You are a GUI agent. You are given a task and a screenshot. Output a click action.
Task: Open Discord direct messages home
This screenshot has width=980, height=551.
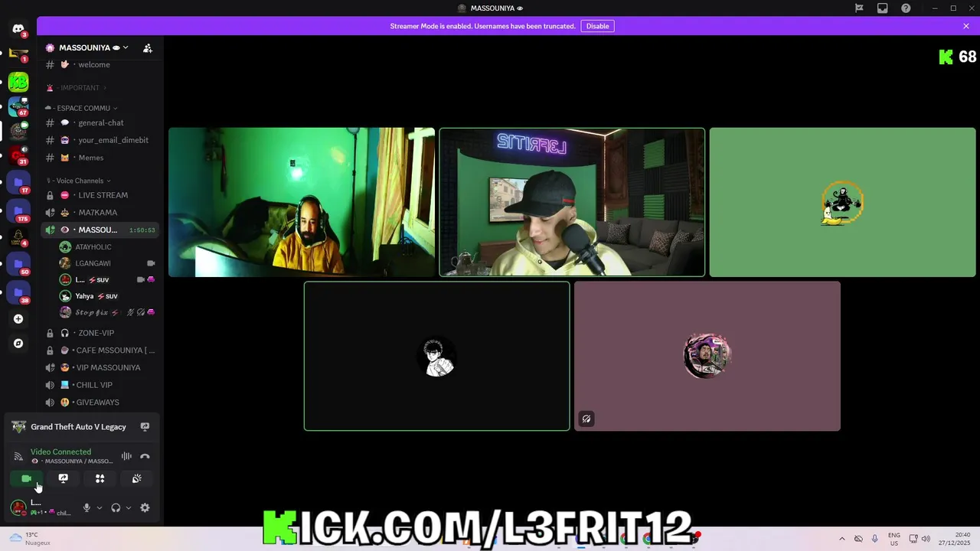tap(18, 29)
